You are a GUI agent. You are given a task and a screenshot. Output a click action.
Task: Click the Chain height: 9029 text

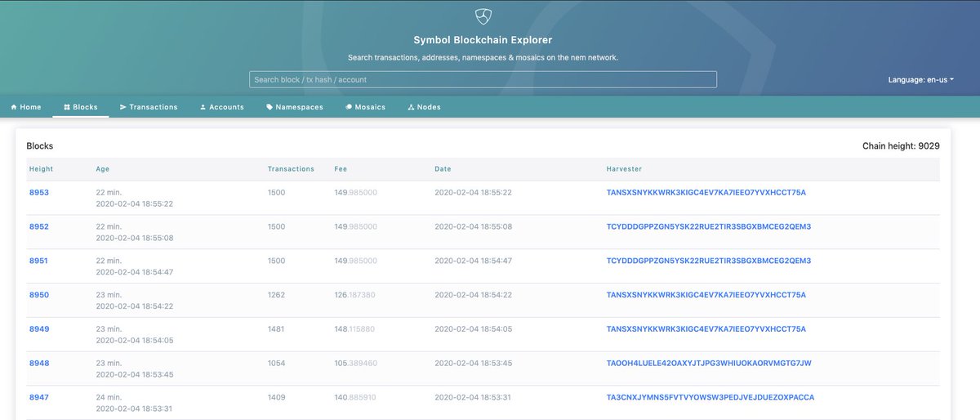(x=901, y=146)
